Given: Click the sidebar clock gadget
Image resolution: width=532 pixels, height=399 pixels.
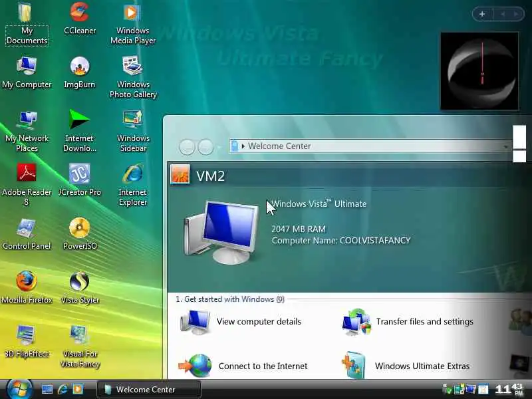Looking at the screenshot, I should [479, 71].
